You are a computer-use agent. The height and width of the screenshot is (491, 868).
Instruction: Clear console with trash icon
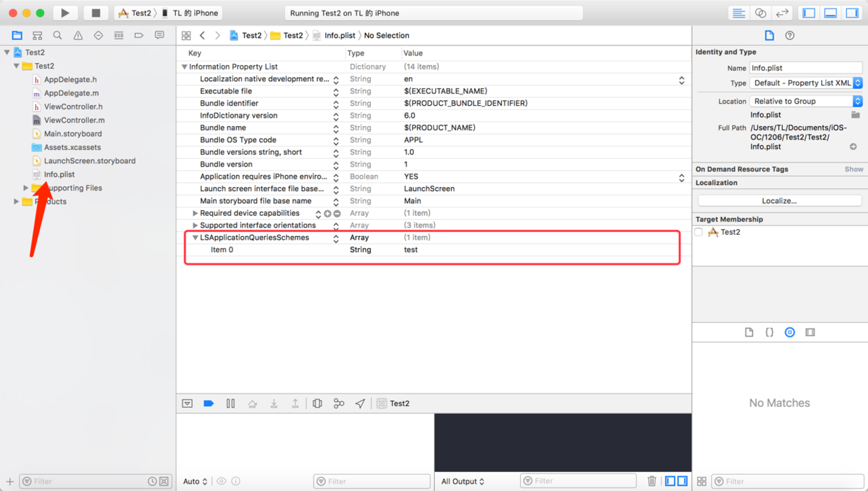pos(652,481)
